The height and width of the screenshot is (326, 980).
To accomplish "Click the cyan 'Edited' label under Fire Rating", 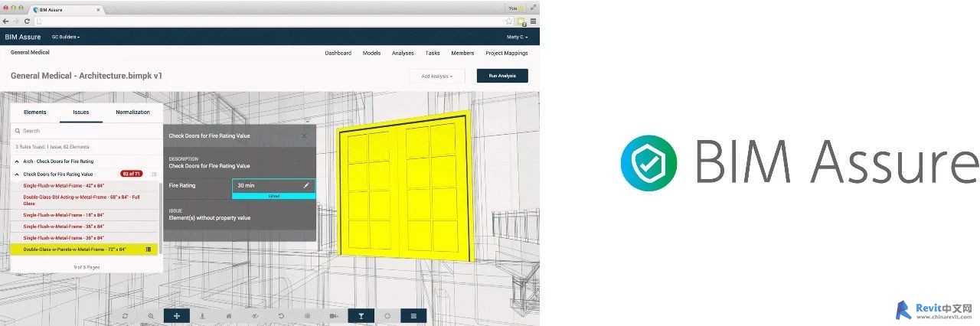I will pos(273,196).
